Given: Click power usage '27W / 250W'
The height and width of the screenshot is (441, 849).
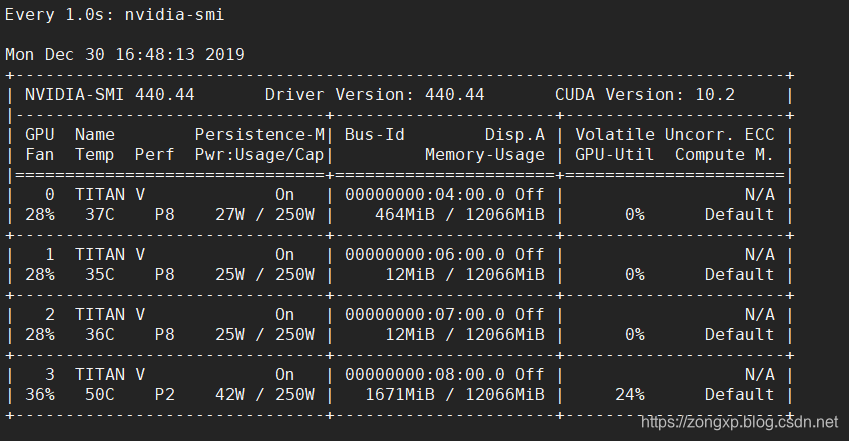Looking at the screenshot, I should tap(265, 215).
